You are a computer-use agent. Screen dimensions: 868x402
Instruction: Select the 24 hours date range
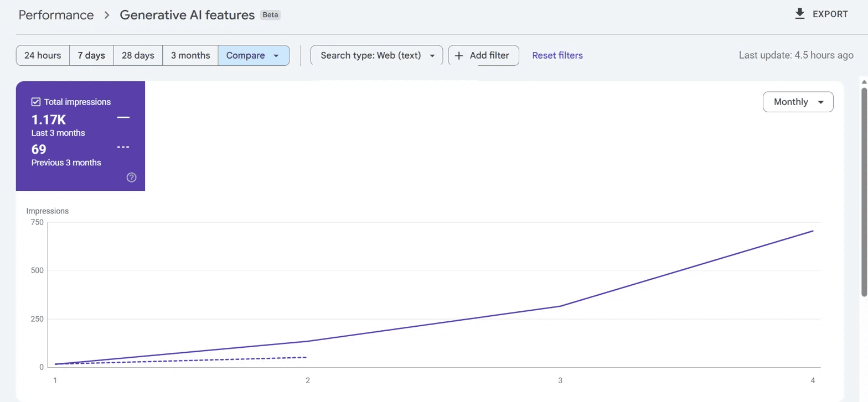[43, 55]
